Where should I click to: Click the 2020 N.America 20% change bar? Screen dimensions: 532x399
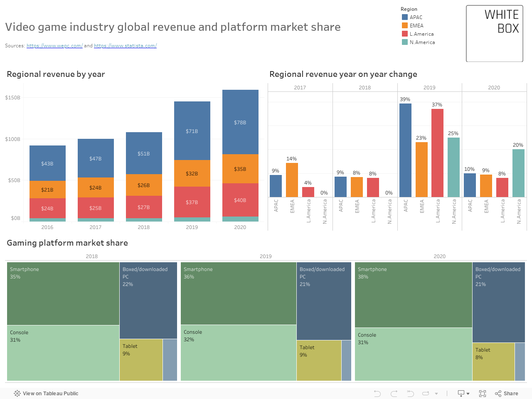click(x=518, y=173)
